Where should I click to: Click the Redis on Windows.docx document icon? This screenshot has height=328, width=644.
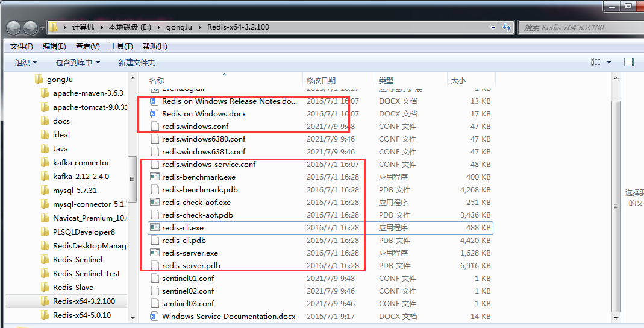coord(154,114)
